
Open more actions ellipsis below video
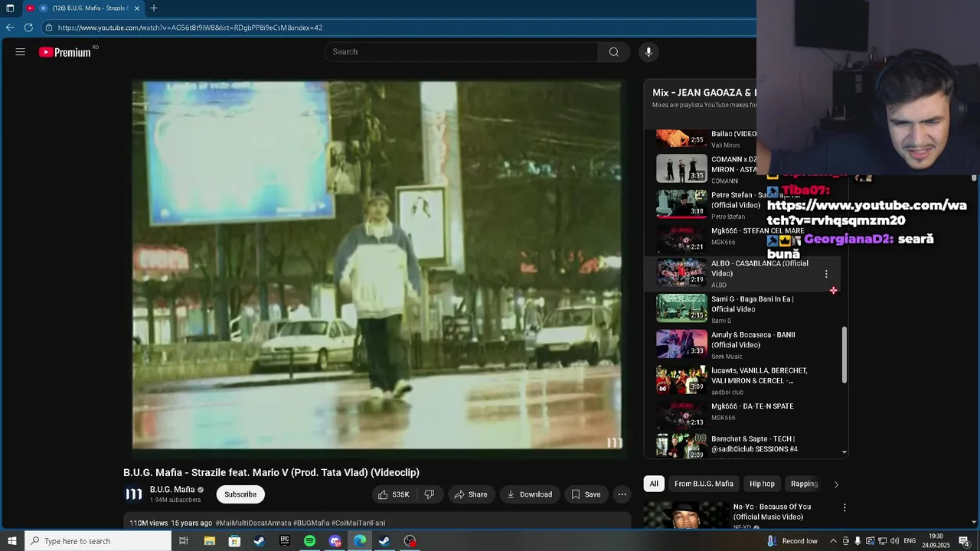pyautogui.click(x=622, y=494)
